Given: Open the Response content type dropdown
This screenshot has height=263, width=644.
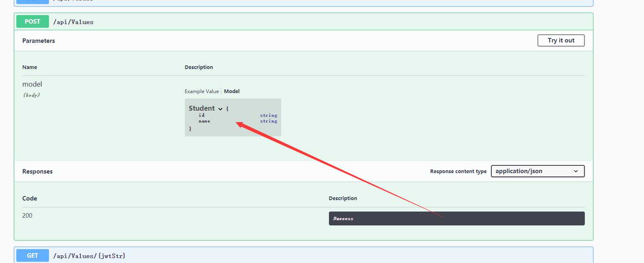Looking at the screenshot, I should [x=537, y=171].
